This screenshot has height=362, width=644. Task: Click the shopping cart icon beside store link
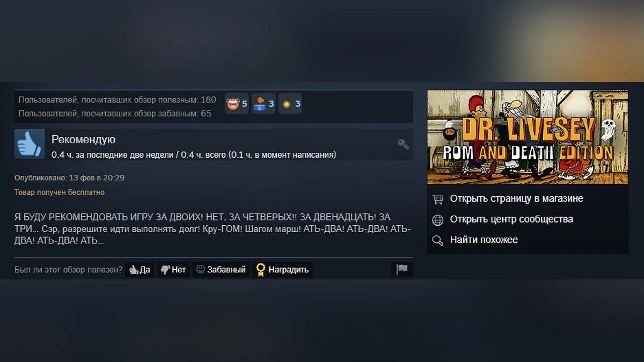pyautogui.click(x=438, y=199)
